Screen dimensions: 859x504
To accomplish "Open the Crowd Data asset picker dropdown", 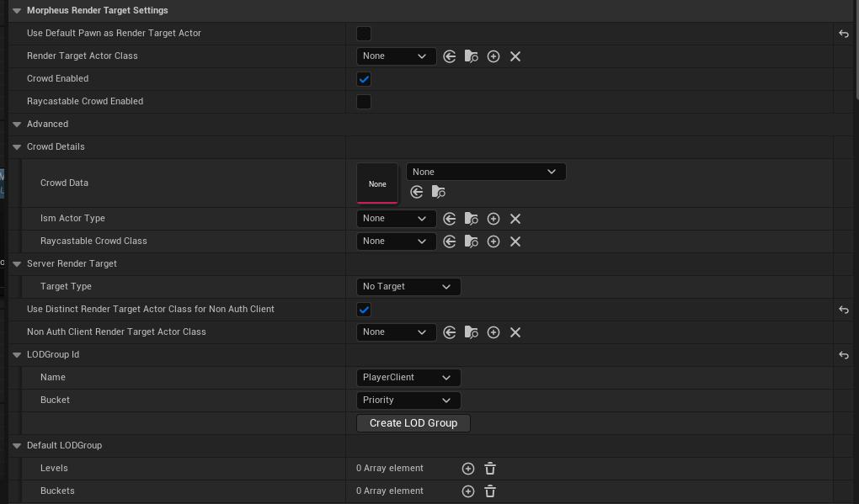I will tap(486, 172).
